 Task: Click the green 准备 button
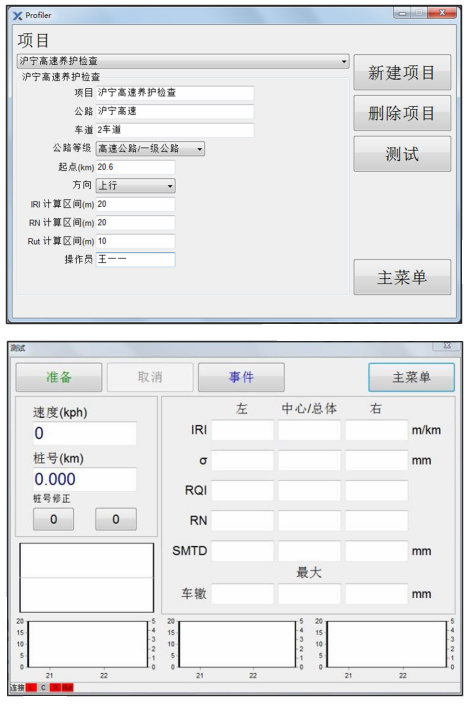coord(59,377)
